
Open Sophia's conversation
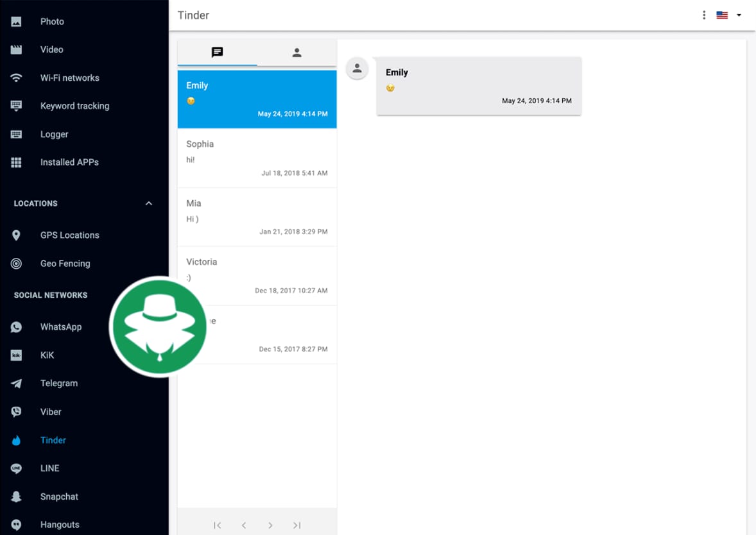pos(257,158)
